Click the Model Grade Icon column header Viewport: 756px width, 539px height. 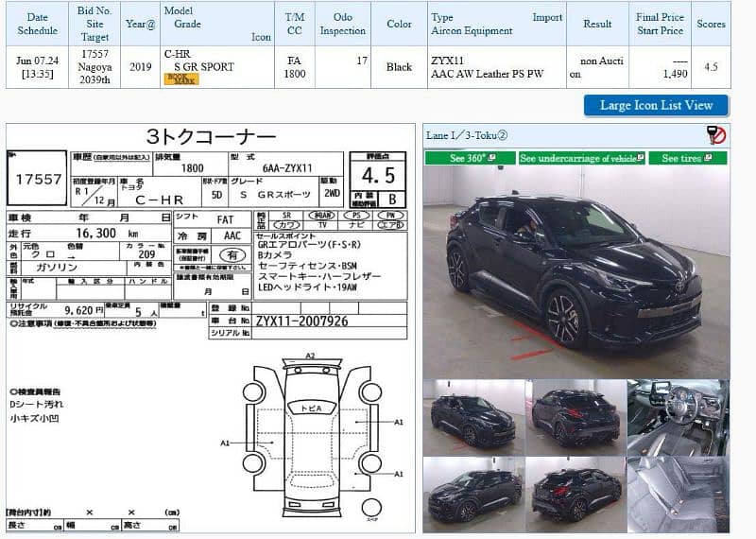(x=217, y=24)
